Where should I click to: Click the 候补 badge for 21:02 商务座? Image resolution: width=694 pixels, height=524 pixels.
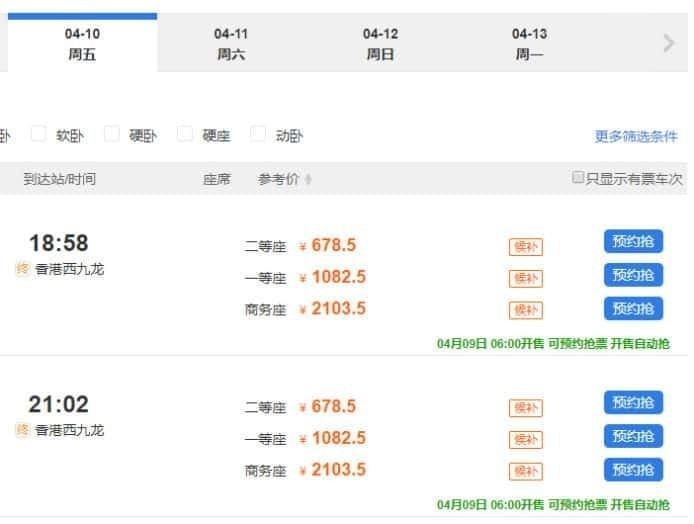[x=525, y=471]
